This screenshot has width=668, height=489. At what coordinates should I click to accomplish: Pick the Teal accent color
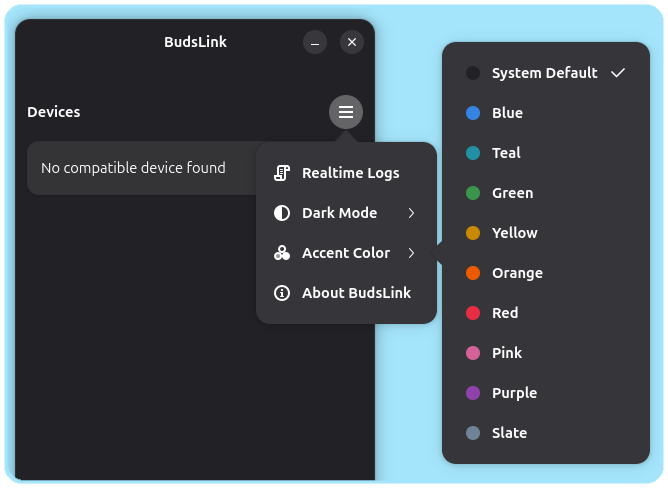[x=506, y=153]
